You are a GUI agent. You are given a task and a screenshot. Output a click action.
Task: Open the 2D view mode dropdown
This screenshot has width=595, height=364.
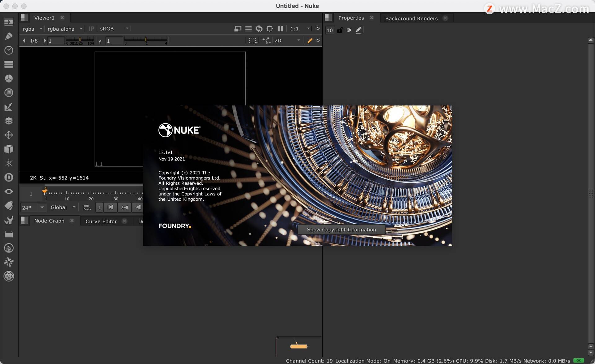(287, 41)
